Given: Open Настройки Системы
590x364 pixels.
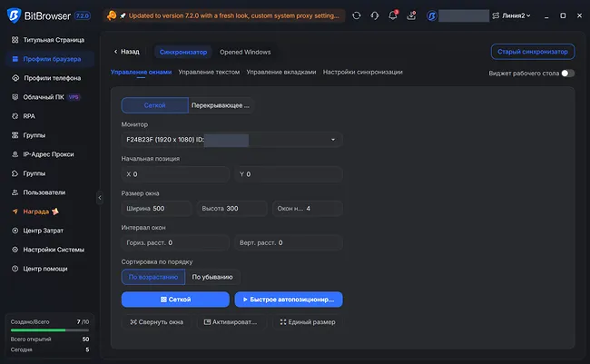Looking at the screenshot, I should pyautogui.click(x=48, y=250).
